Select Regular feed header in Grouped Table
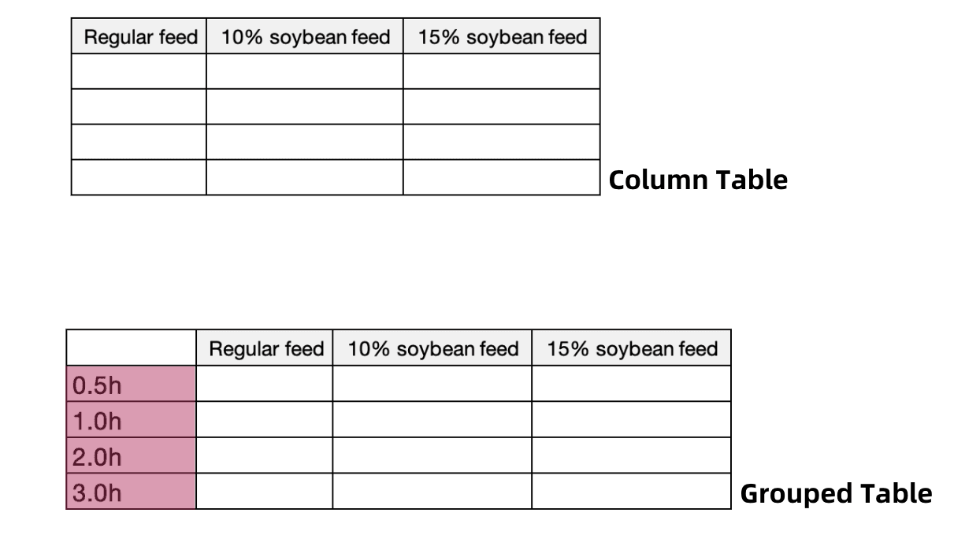The height and width of the screenshot is (550, 980). click(264, 348)
